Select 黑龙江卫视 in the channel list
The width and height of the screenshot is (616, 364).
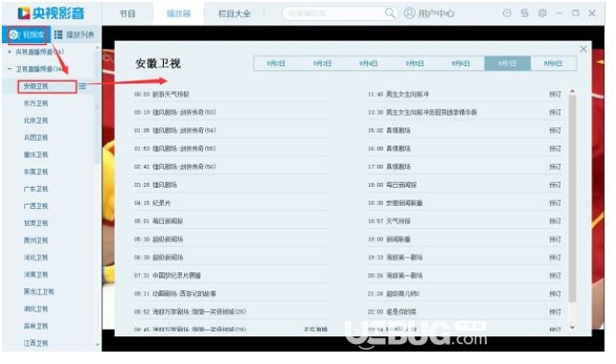(38, 292)
